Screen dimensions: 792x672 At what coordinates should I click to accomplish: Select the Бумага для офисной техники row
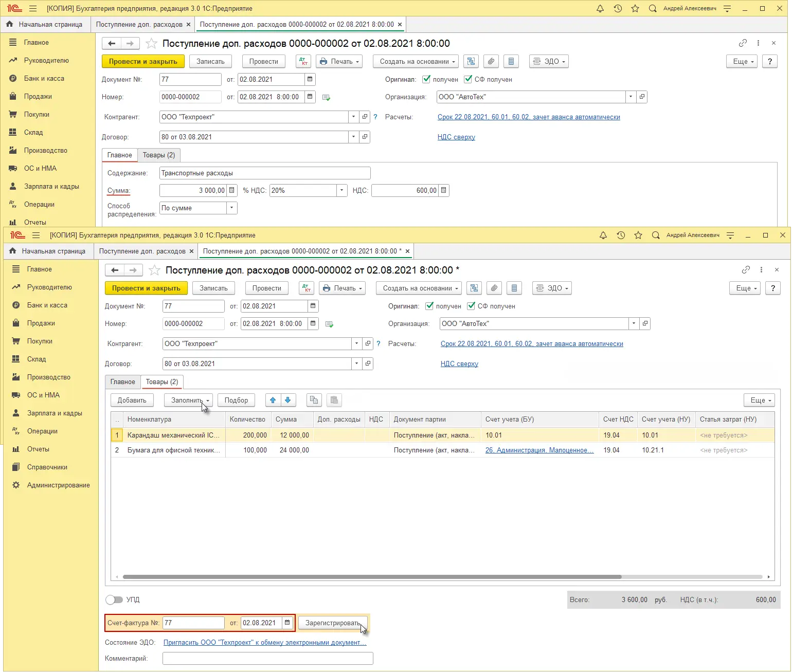[x=173, y=450]
